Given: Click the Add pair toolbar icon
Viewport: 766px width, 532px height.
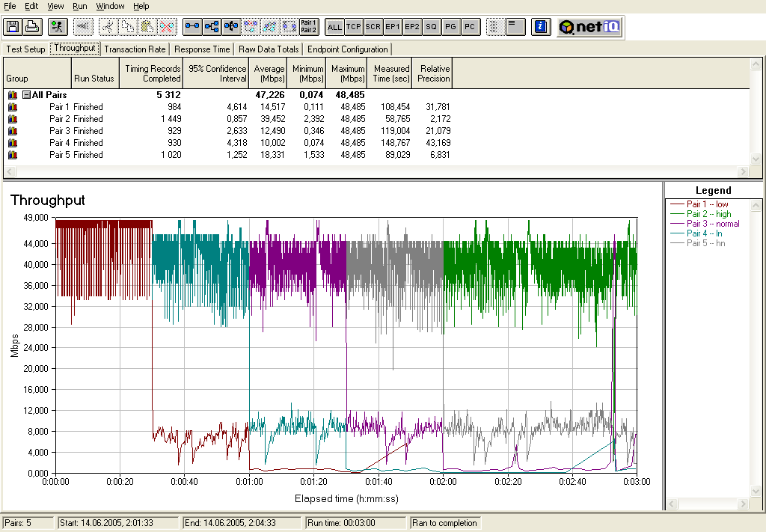Looking at the screenshot, I should point(192,27).
